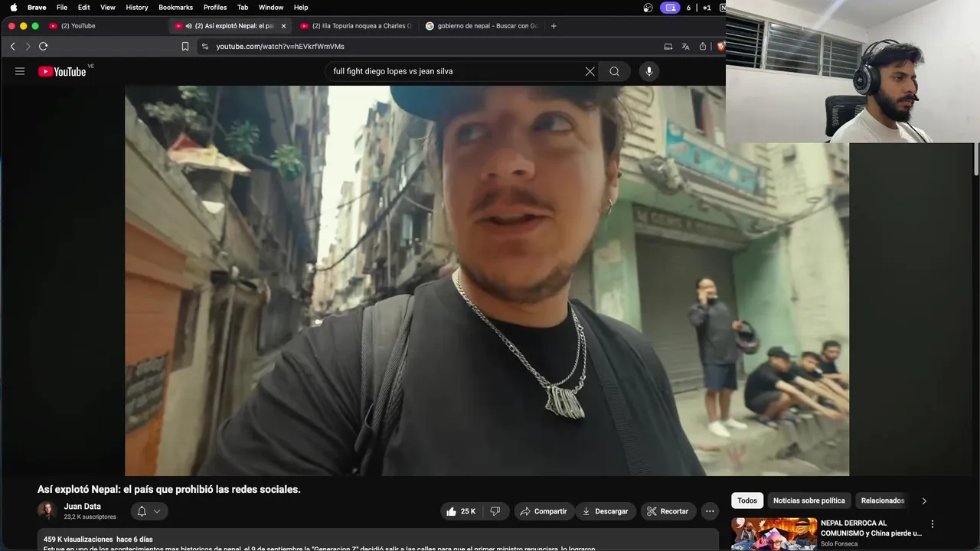The height and width of the screenshot is (551, 980).
Task: Cast or picture-in-picture icon in address bar
Action: pyautogui.click(x=668, y=47)
